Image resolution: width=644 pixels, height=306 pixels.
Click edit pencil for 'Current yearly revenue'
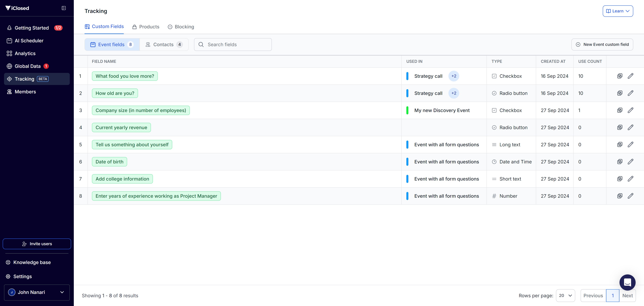[x=630, y=127]
